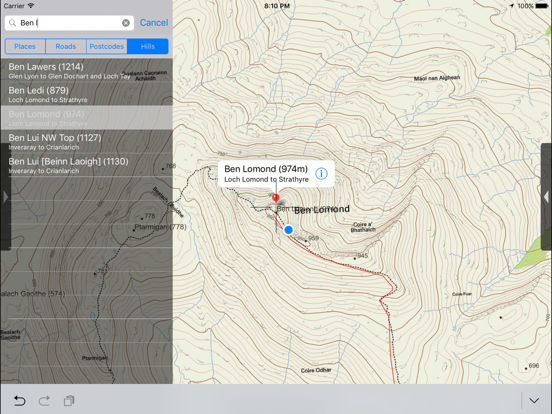Tap the Wi-Fi status icon
The width and height of the screenshot is (552, 414).
click(31, 6)
